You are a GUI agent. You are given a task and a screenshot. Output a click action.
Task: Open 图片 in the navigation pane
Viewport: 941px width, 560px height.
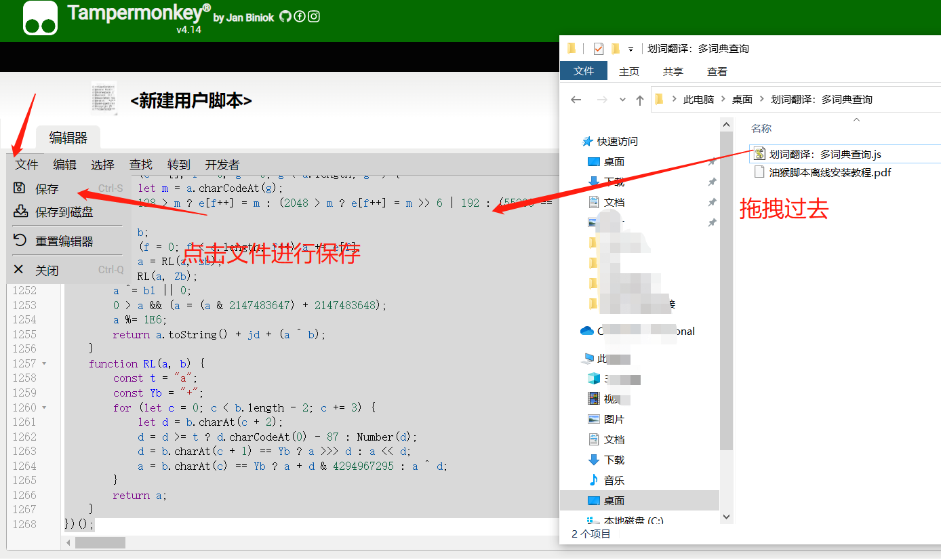click(614, 419)
